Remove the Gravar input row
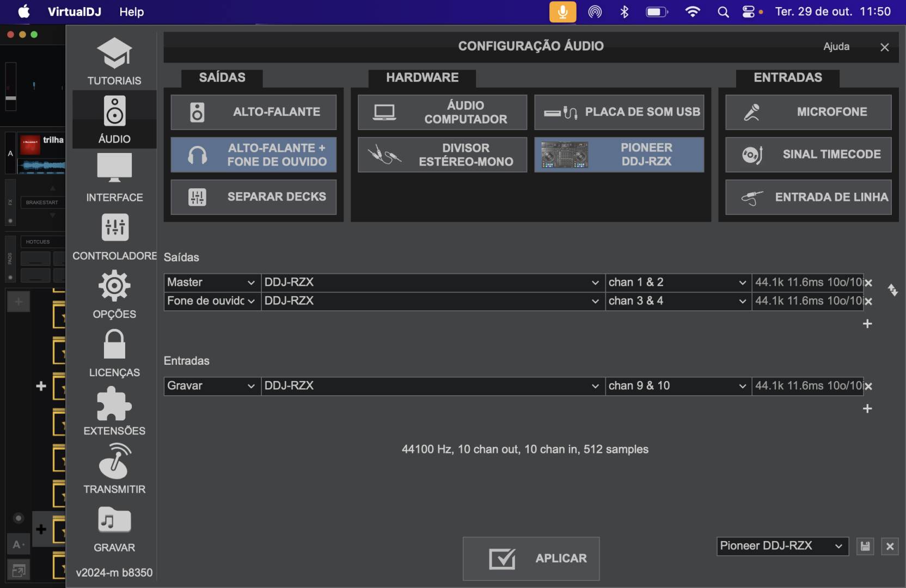This screenshot has height=588, width=906. coord(869,387)
